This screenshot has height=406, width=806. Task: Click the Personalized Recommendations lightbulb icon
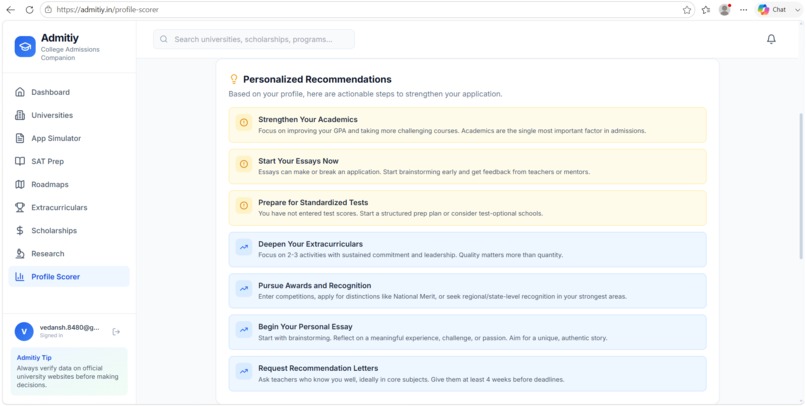[x=234, y=79]
